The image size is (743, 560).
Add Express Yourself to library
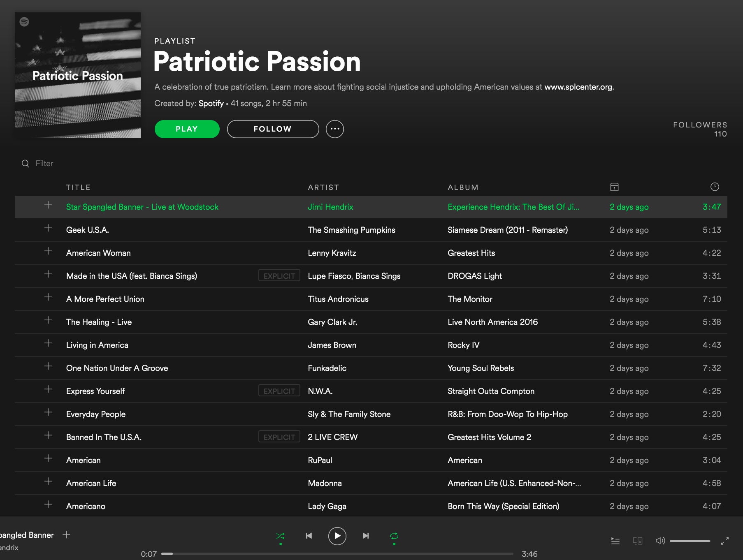[x=48, y=389]
